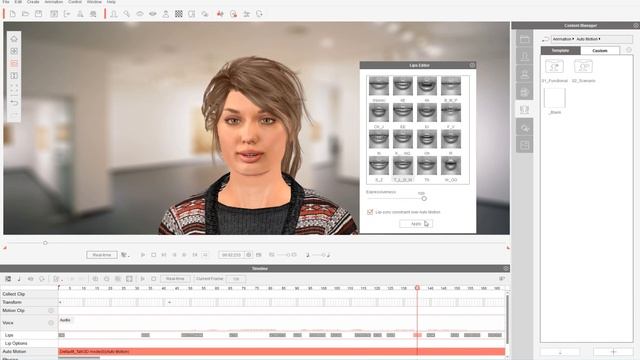Click the back arrow in Content Manager
This screenshot has height=360, width=640.
545,39
